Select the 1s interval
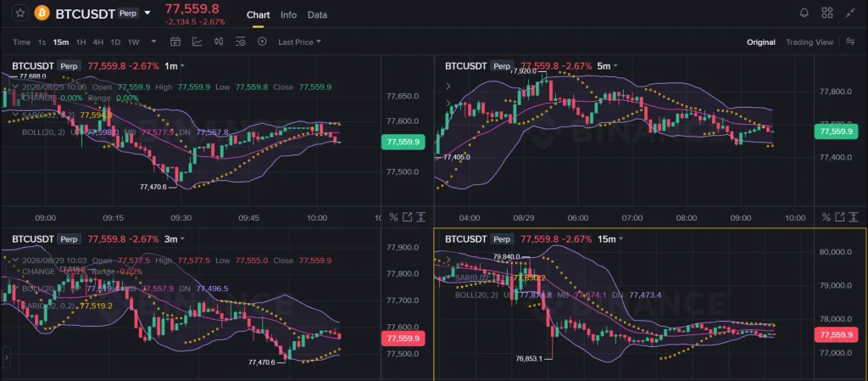The width and height of the screenshot is (868, 381). 42,42
